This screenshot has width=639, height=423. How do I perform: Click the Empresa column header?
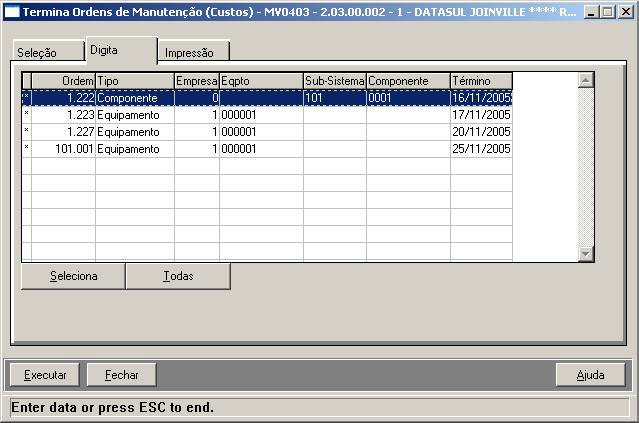(197, 81)
